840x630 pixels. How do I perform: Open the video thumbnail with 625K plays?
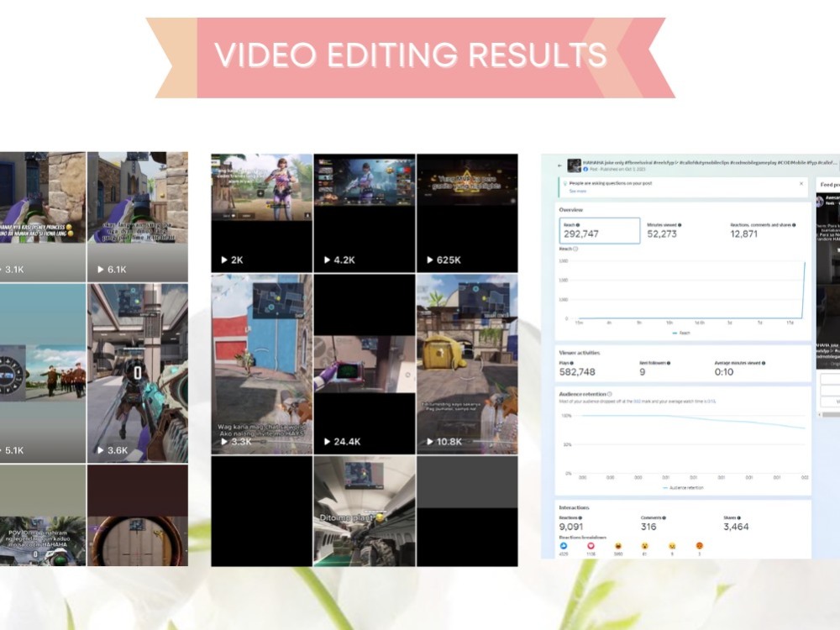tap(467, 213)
